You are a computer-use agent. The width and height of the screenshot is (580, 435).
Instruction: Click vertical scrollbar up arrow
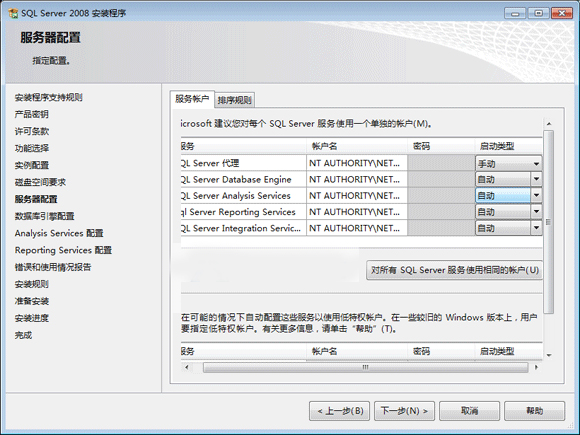549,124
